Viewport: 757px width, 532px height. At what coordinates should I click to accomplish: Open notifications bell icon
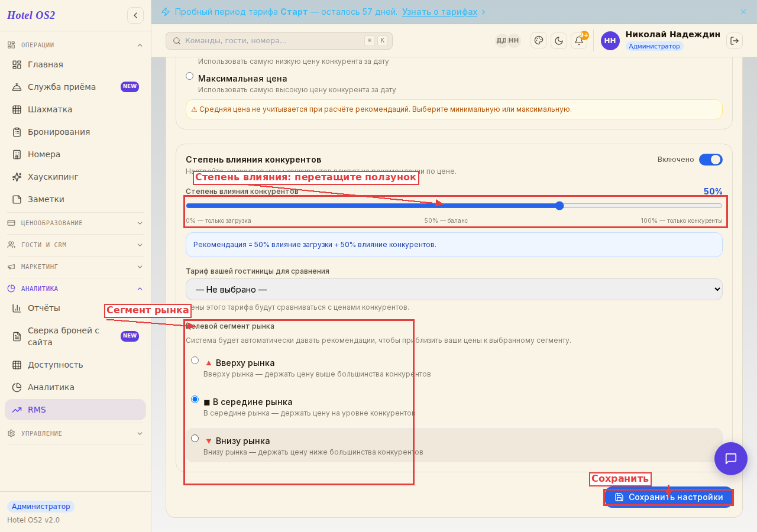pos(579,40)
